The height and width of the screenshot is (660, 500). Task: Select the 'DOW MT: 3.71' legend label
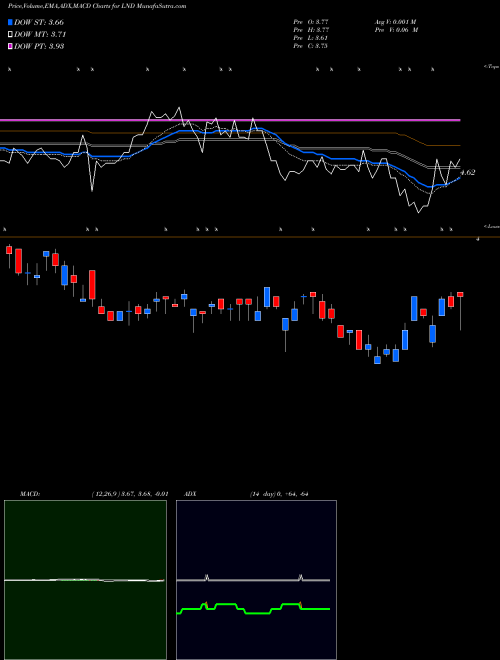click(x=40, y=35)
